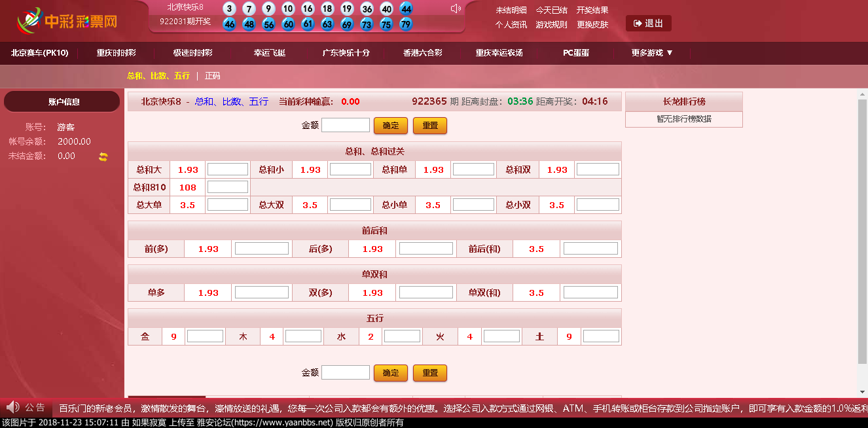Click the 总和大 bet input
Viewport: 868px width, 428px height.
pyautogui.click(x=228, y=169)
